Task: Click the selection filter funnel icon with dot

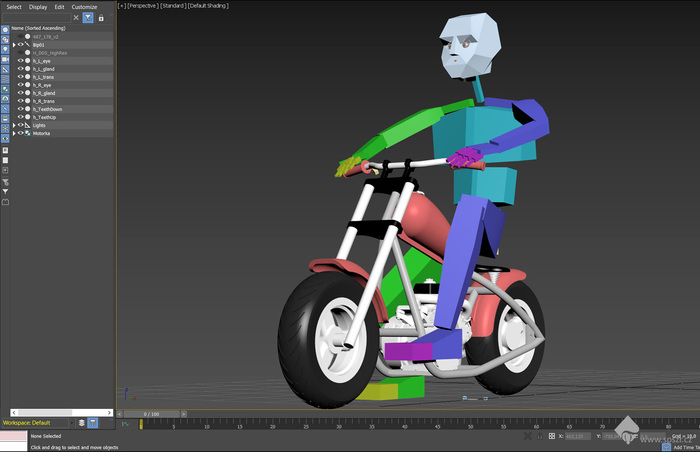Action: pos(5,182)
